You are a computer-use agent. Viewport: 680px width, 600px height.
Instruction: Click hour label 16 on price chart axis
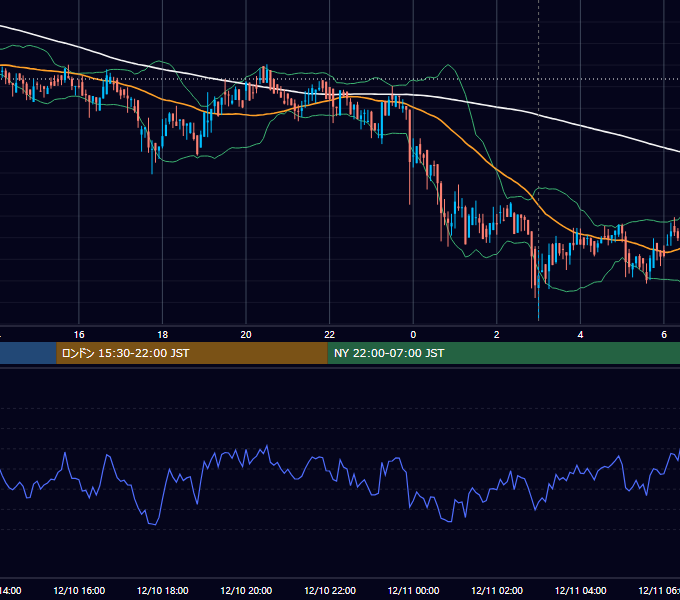coord(79,335)
